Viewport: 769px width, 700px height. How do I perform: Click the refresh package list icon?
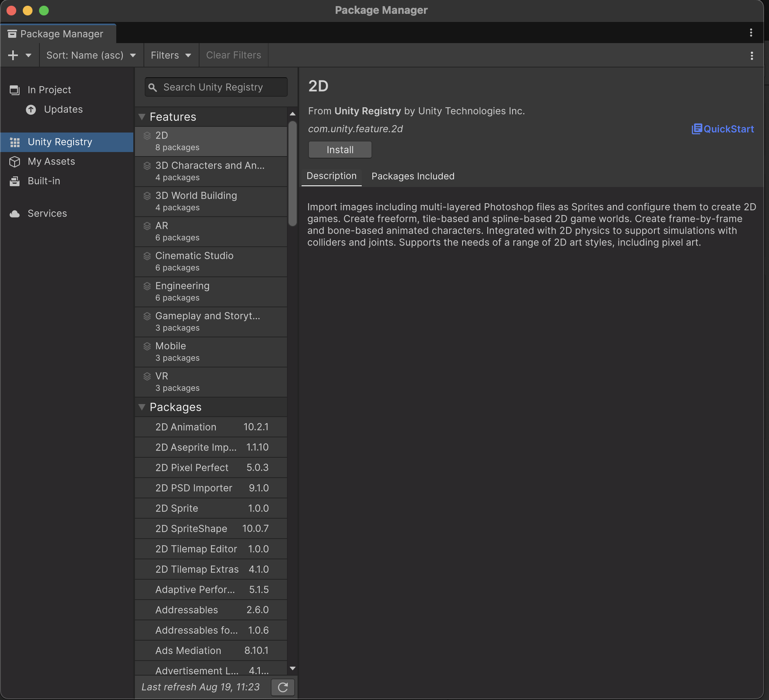(x=283, y=687)
